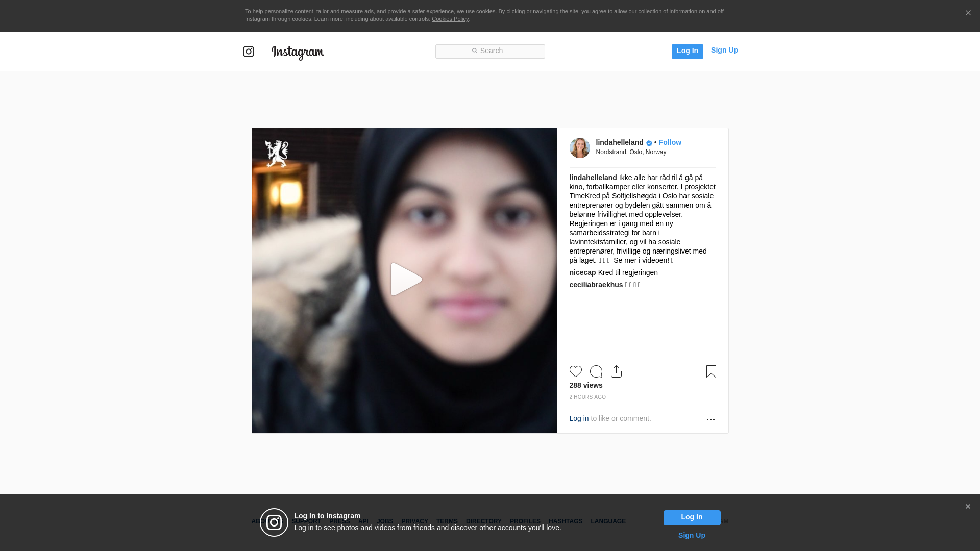Like the post with heart icon

point(575,371)
